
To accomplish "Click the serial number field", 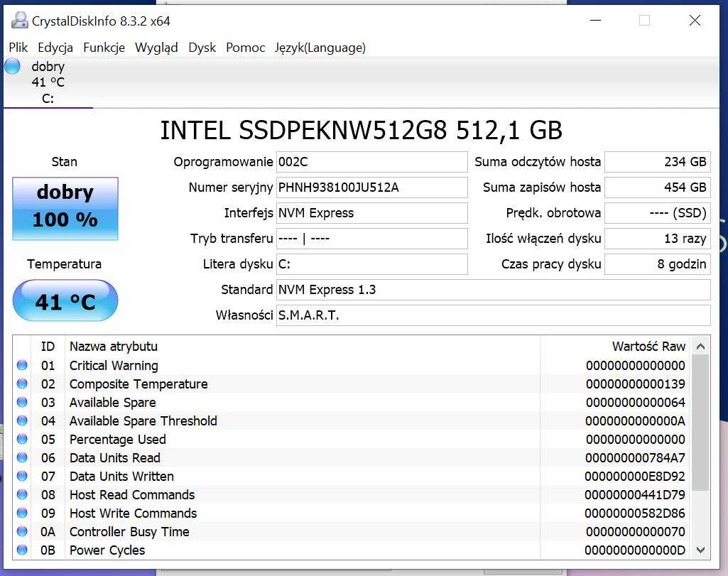I will [x=371, y=188].
